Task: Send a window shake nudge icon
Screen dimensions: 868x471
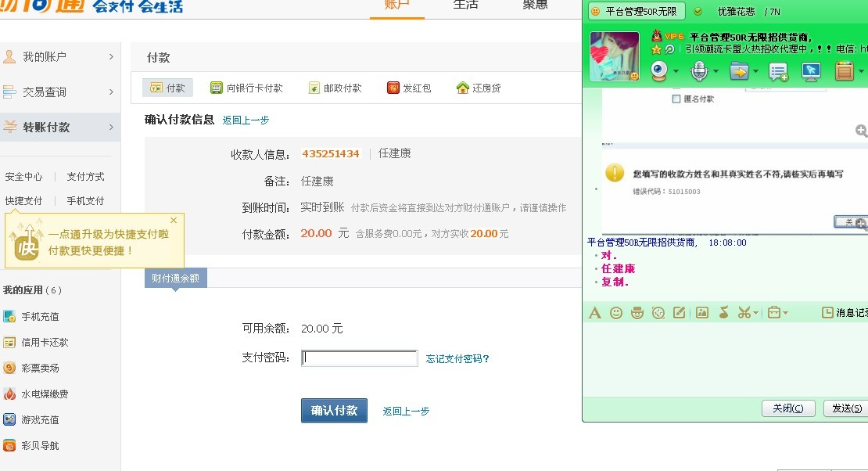Action: [x=658, y=313]
